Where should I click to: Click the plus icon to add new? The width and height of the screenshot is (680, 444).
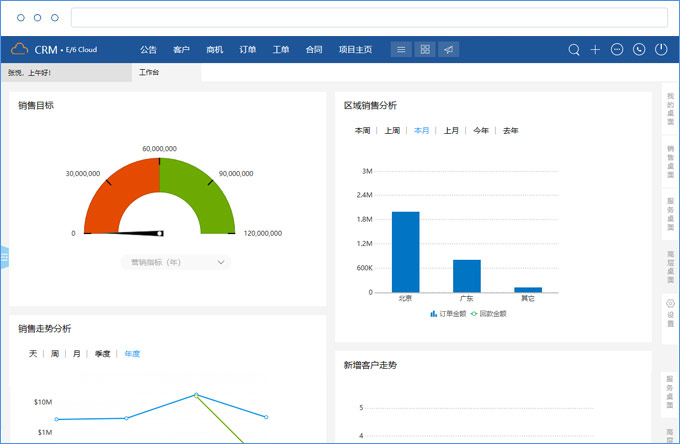595,49
